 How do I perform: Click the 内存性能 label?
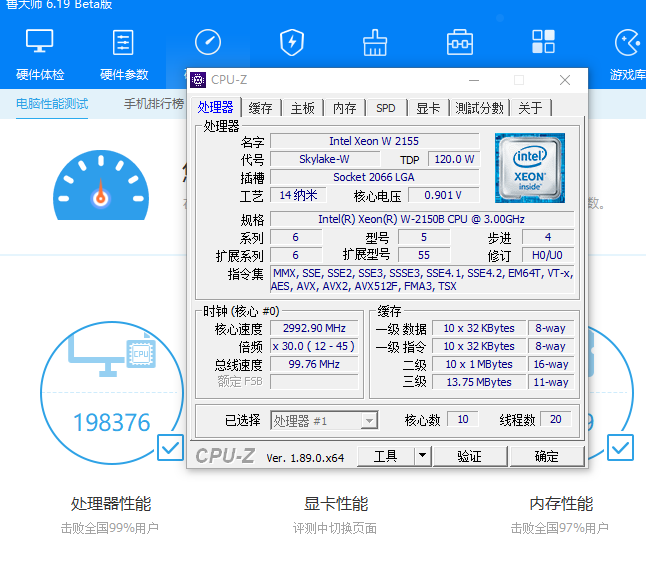561,504
